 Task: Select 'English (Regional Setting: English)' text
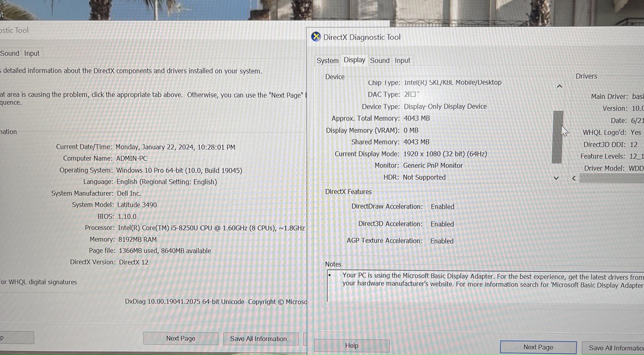[x=167, y=182]
